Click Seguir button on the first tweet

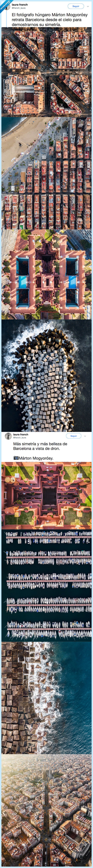(76, 6)
